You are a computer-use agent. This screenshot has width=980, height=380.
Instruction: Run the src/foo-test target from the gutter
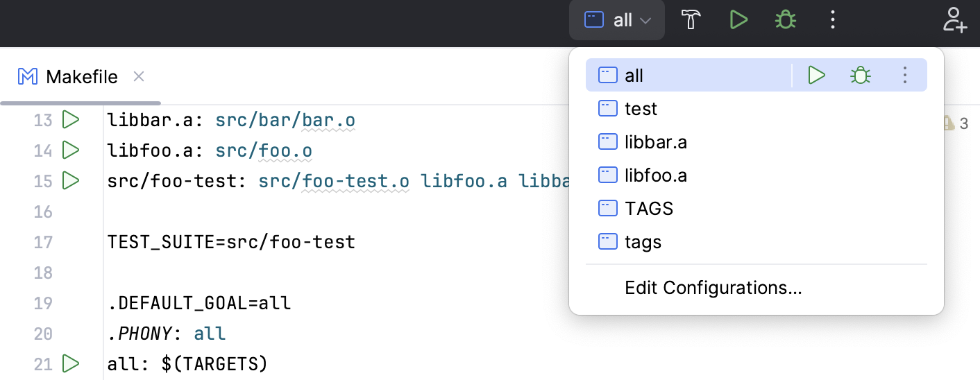(x=71, y=180)
